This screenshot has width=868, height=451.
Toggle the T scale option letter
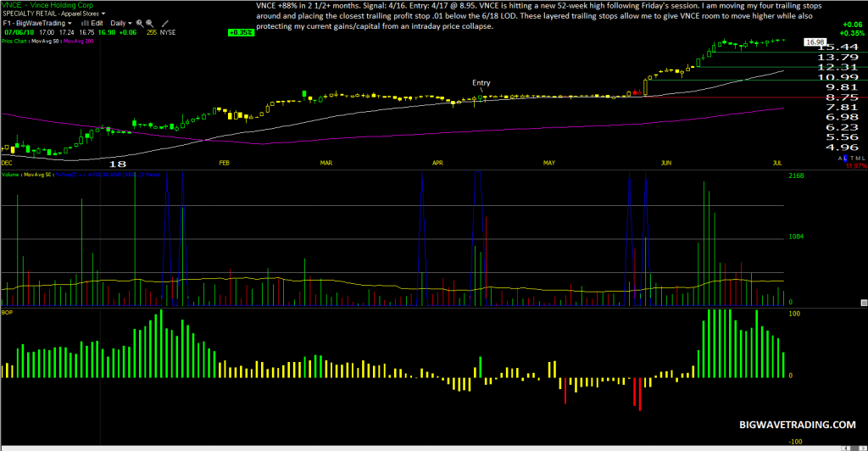click(853, 159)
